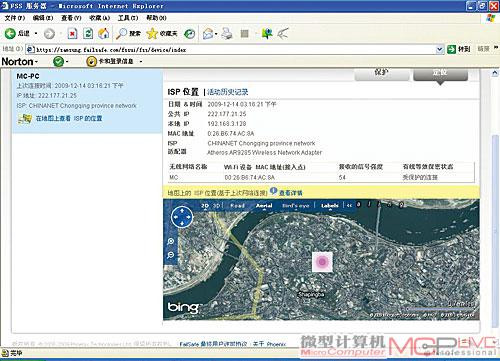
Task: Click the green Go arrow button
Action: [x=451, y=49]
